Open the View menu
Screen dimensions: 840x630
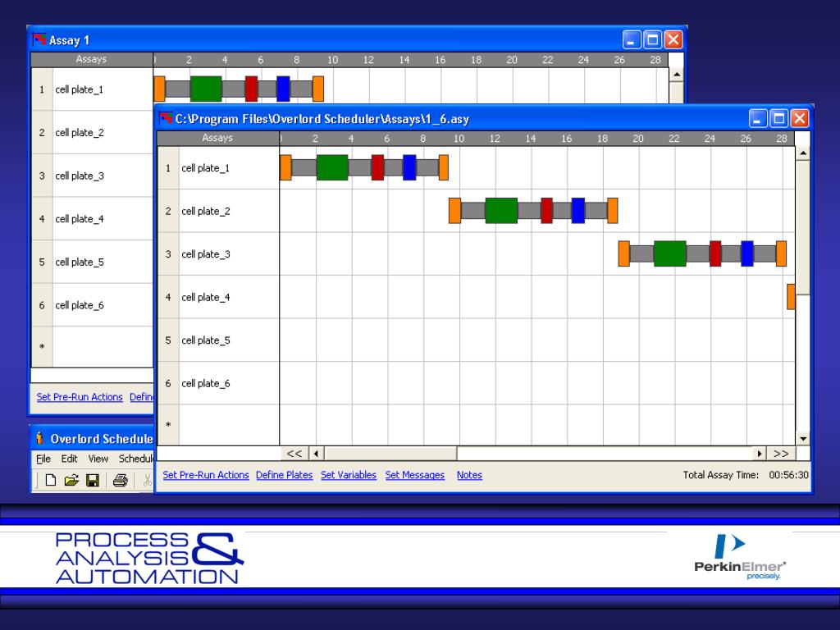98,459
